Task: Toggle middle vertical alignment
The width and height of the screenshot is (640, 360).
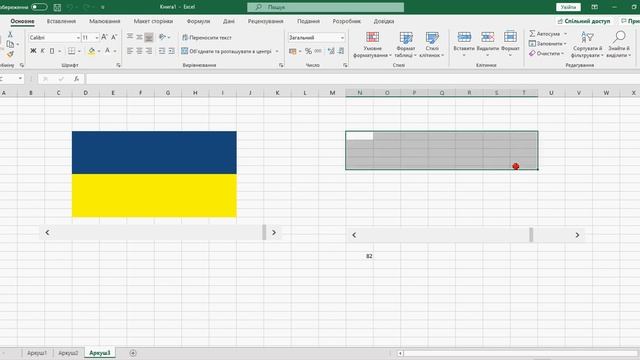Action: tap(139, 37)
